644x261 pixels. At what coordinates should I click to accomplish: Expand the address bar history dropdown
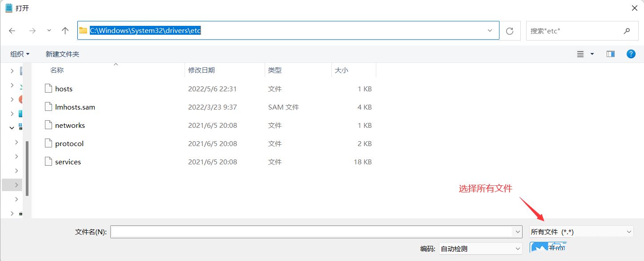(x=489, y=30)
